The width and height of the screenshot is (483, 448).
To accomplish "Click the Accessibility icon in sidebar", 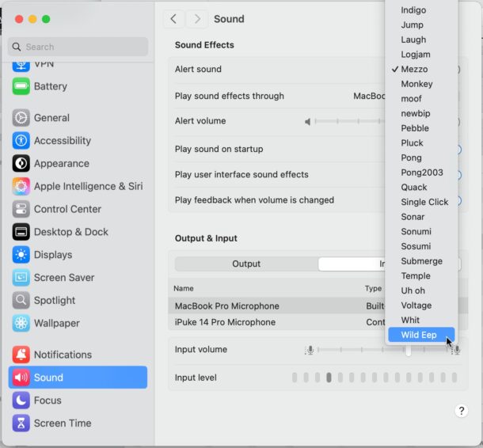I will 21,141.
